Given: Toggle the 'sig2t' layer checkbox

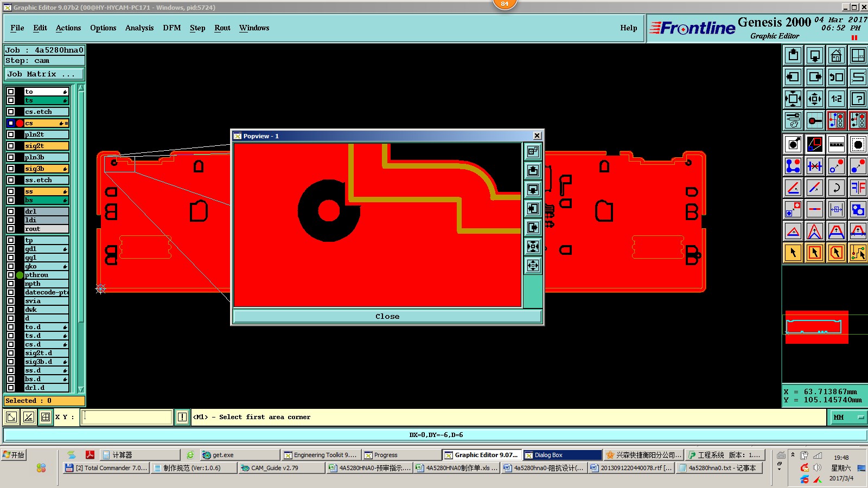Looking at the screenshot, I should tap(11, 146).
